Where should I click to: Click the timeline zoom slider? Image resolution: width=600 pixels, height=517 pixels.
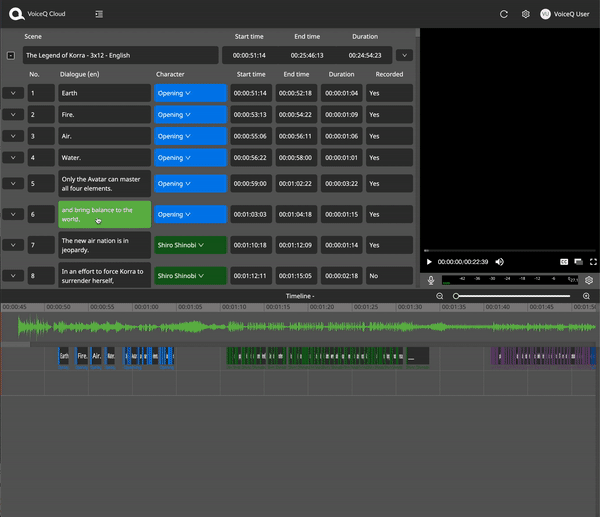512,296
